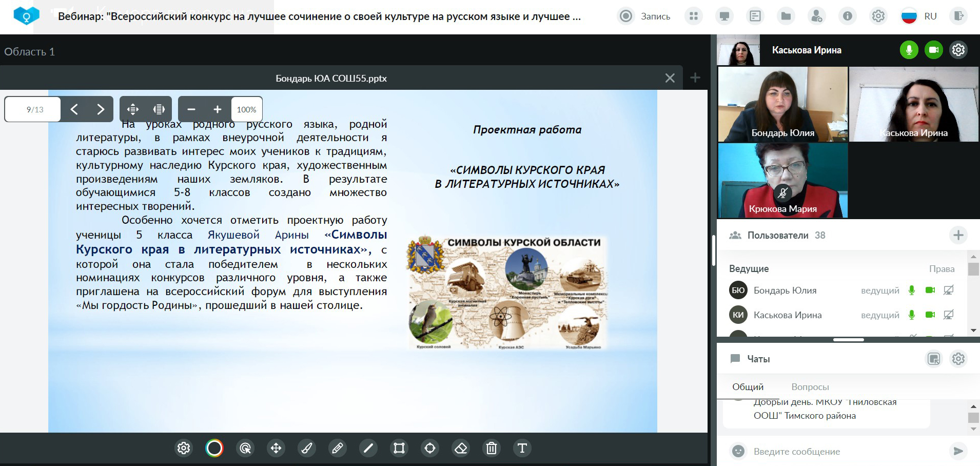Add a new area tab with plus

(x=695, y=77)
